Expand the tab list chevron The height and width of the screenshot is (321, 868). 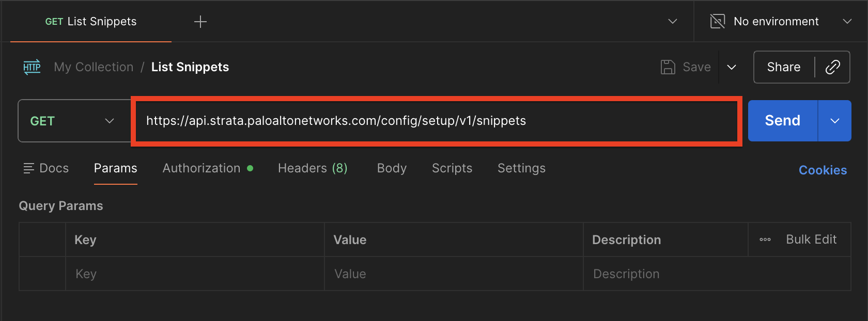tap(673, 21)
